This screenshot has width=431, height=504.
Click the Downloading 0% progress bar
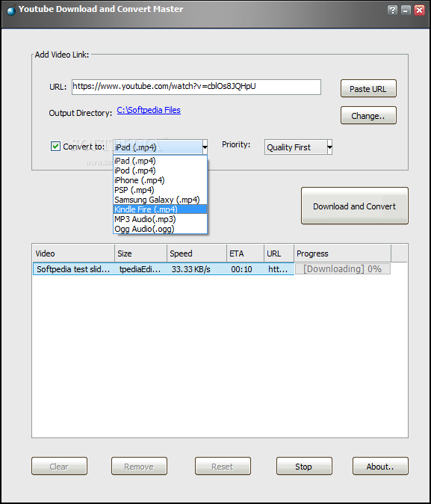pyautogui.click(x=343, y=268)
